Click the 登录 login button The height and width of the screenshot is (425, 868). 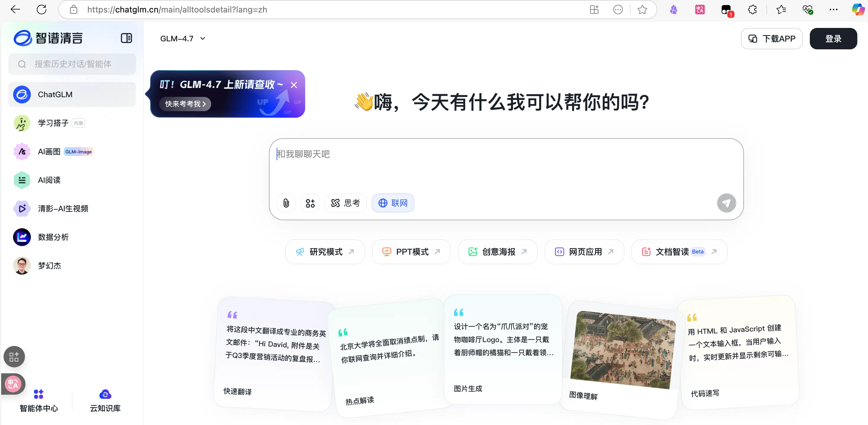833,38
